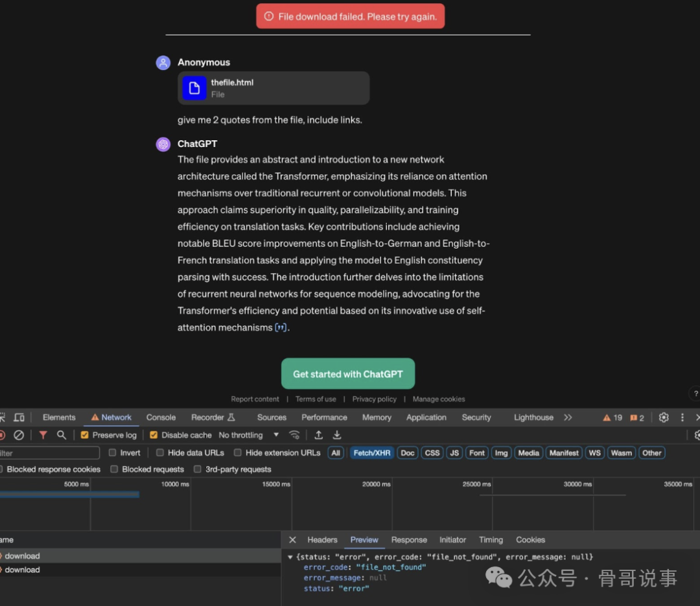Filter requests by JS

[x=454, y=453]
